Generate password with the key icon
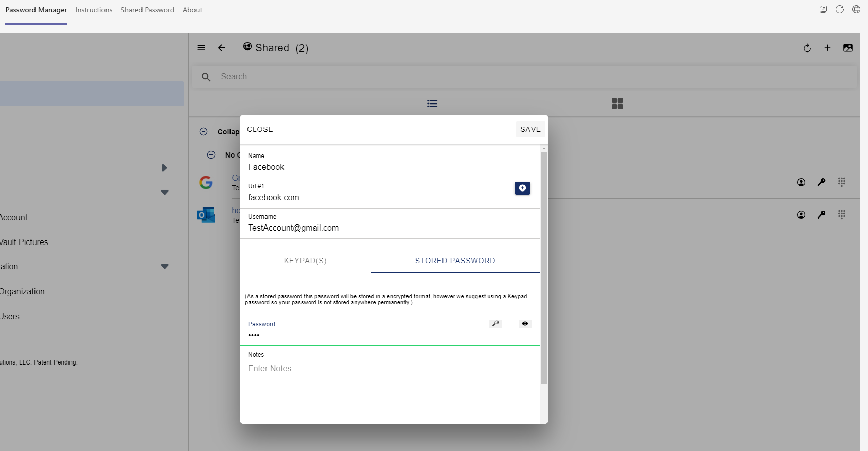868x451 pixels. click(x=495, y=324)
